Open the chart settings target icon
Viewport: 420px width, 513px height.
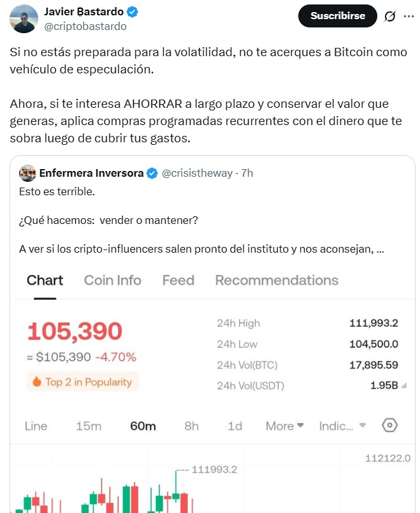tap(389, 425)
